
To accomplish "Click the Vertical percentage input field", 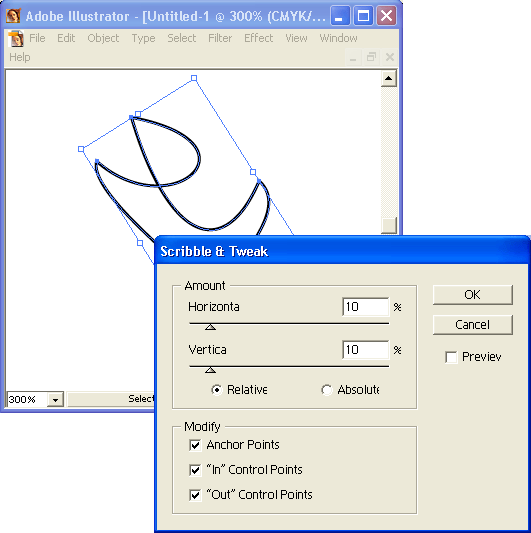I will click(x=365, y=350).
